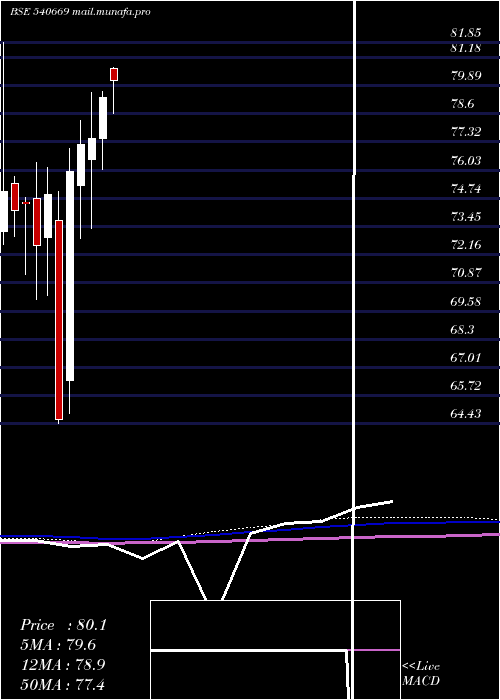Click the 74.74 price label
The height and width of the screenshot is (700, 500).
coord(466,188)
